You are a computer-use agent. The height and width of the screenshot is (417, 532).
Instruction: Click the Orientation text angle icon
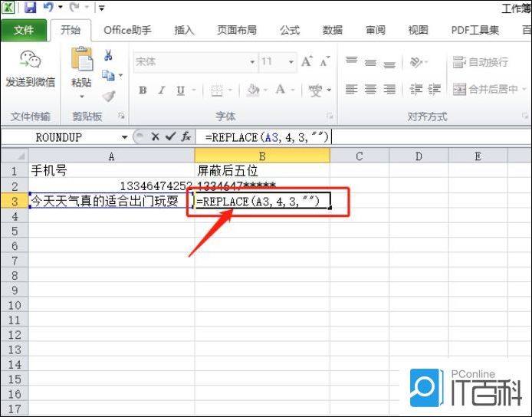coord(416,62)
